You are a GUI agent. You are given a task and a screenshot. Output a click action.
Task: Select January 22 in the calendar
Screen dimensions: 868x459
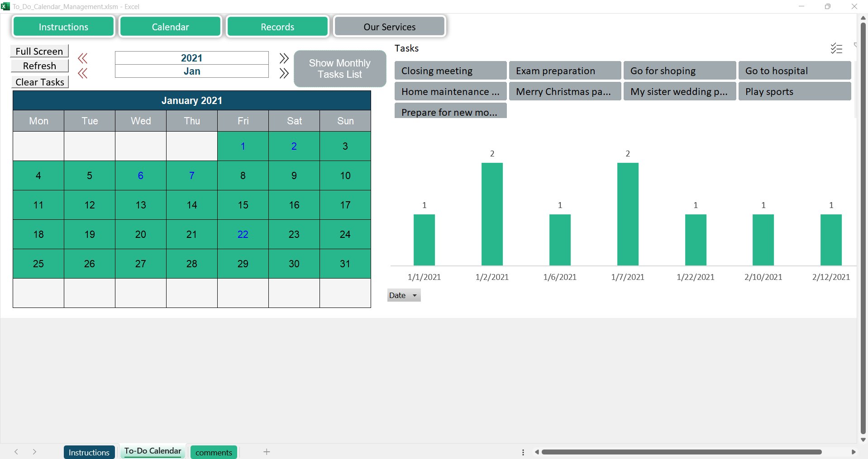243,234
